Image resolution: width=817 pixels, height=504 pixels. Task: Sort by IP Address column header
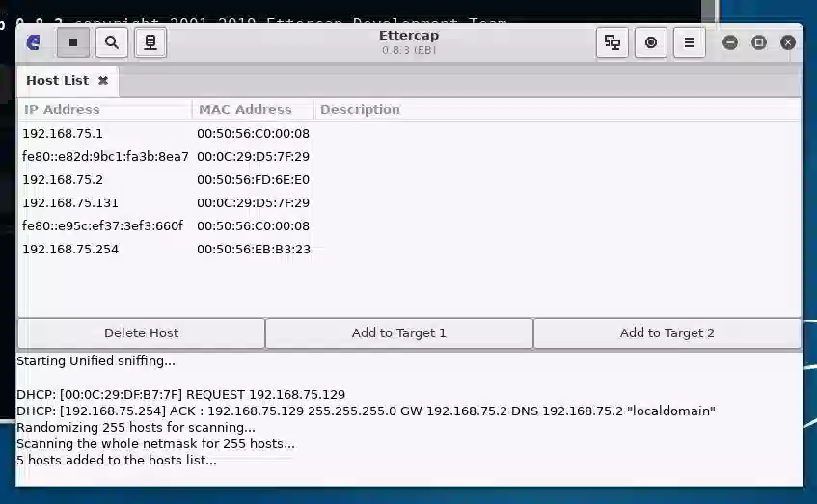tap(104, 109)
